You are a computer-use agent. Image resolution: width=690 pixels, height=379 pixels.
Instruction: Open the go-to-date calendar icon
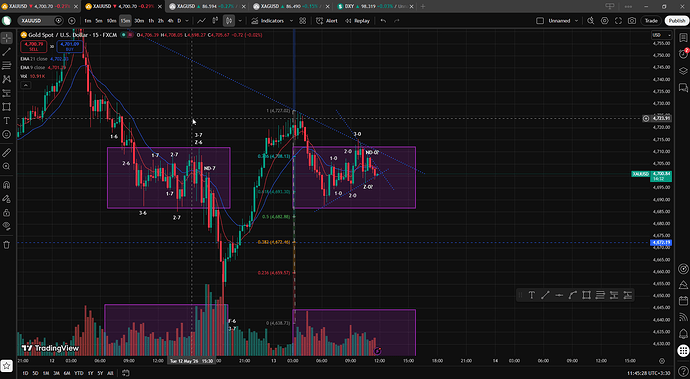[126, 373]
